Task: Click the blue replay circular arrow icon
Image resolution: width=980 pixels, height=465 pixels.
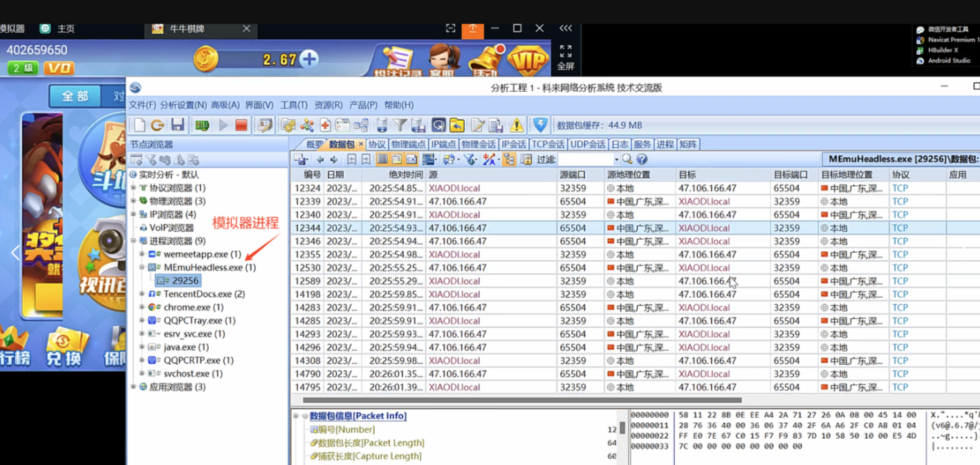Action: point(438,125)
